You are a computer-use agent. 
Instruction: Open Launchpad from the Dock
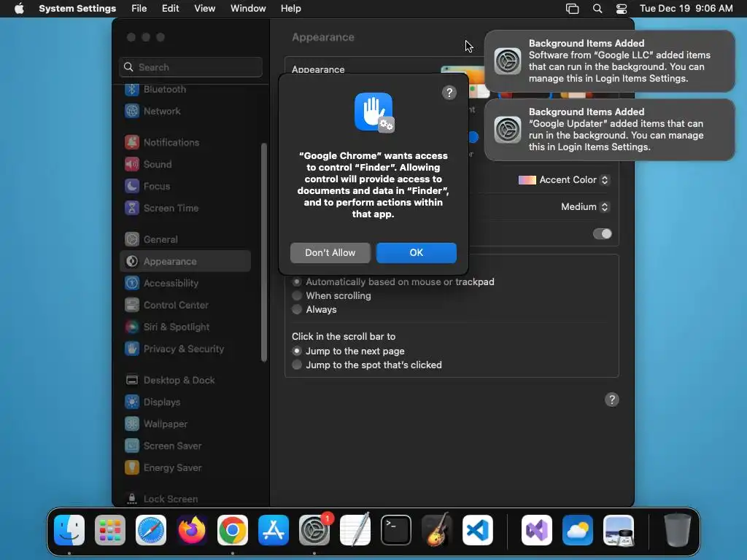110,530
